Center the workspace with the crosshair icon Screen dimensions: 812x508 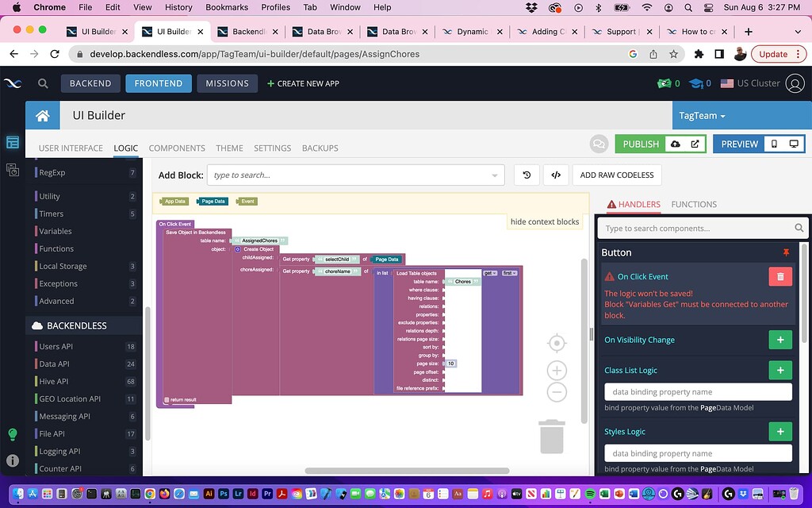coord(557,343)
